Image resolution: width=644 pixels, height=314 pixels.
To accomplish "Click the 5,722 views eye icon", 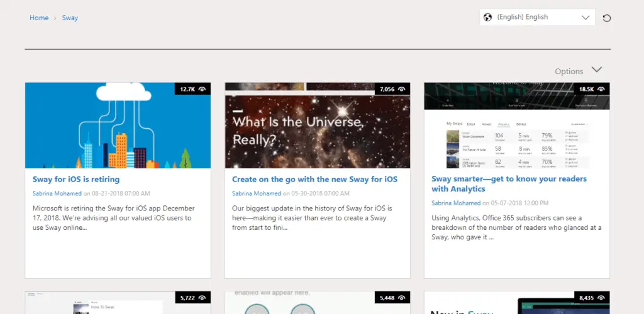I will (203, 298).
